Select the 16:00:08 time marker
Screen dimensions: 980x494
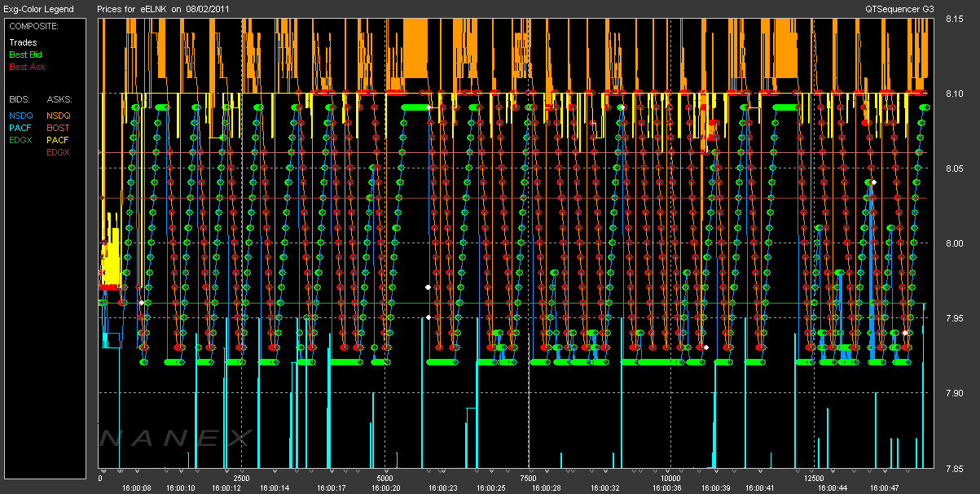(x=136, y=488)
